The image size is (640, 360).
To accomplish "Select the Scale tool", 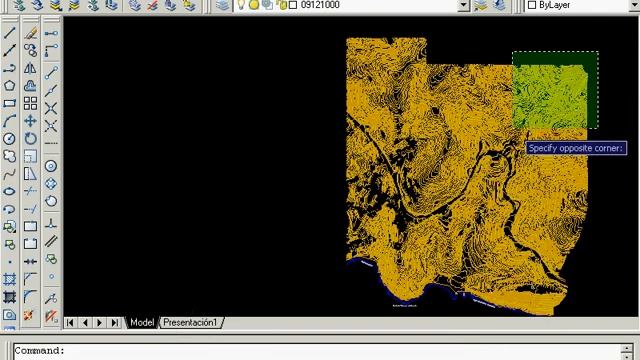I will [x=30, y=156].
